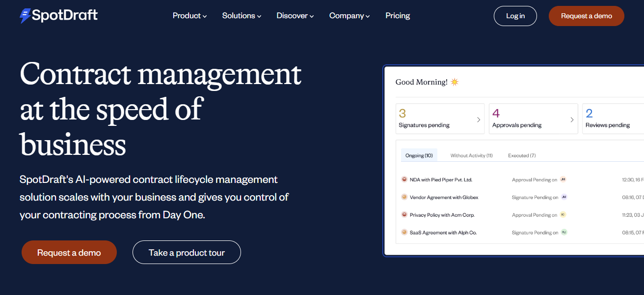Screen dimensions: 644x295
Task: Open NDA with Pied Piper Pvt. Ltd.
Action: coord(441,180)
